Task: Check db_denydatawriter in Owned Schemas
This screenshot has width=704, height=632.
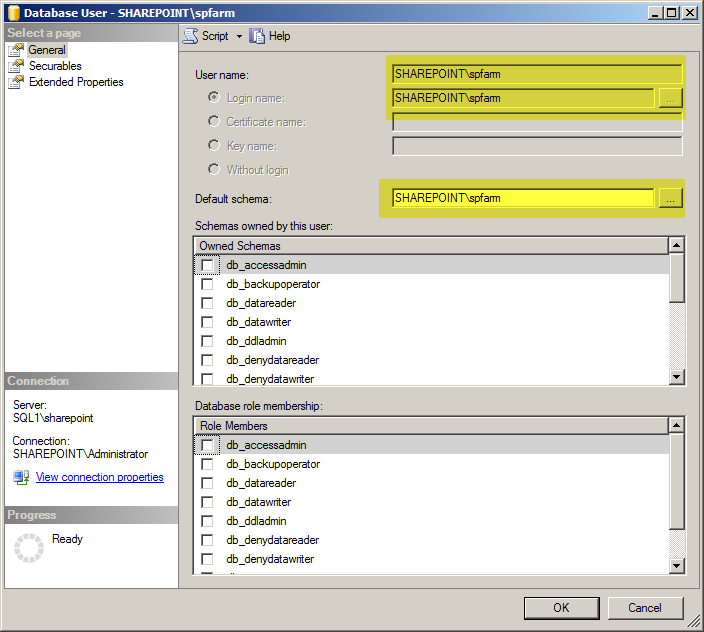Action: (x=207, y=379)
